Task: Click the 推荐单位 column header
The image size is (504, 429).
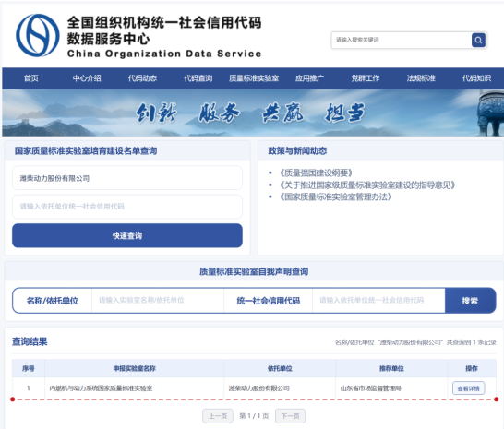Action: point(391,368)
